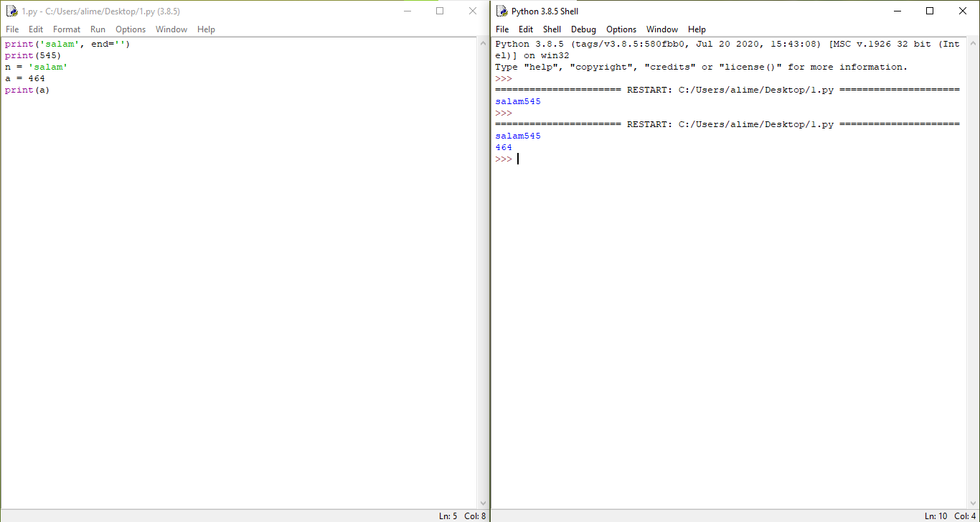Viewport: 980px width, 522px height.
Task: Click editor status bar Ln: 5
Action: [x=448, y=516]
